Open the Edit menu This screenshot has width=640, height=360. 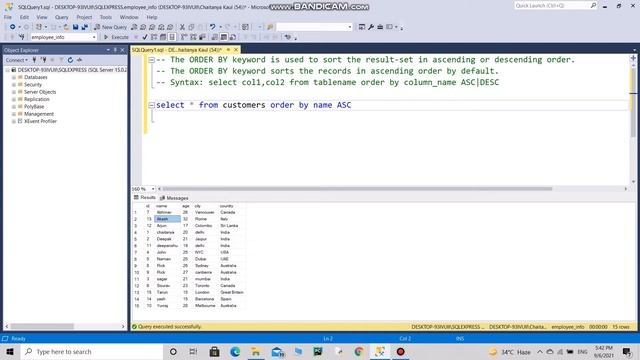click(24, 17)
